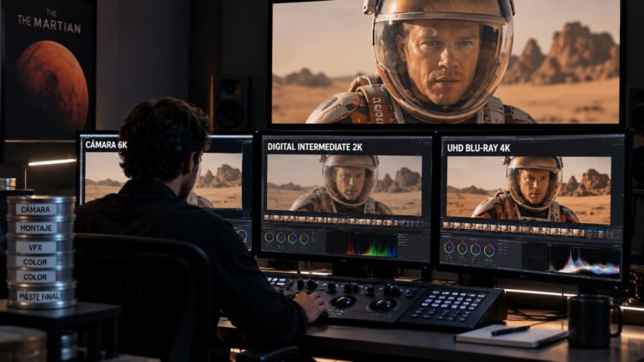Select the Gain wheel on UHD Blu-ray 4K monitor
The image size is (644, 362).
click(x=476, y=249)
